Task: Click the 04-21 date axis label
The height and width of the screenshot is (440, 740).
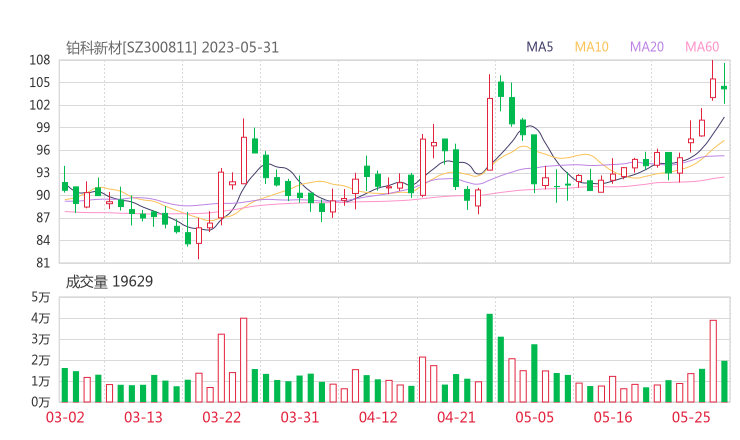Action: click(x=456, y=417)
